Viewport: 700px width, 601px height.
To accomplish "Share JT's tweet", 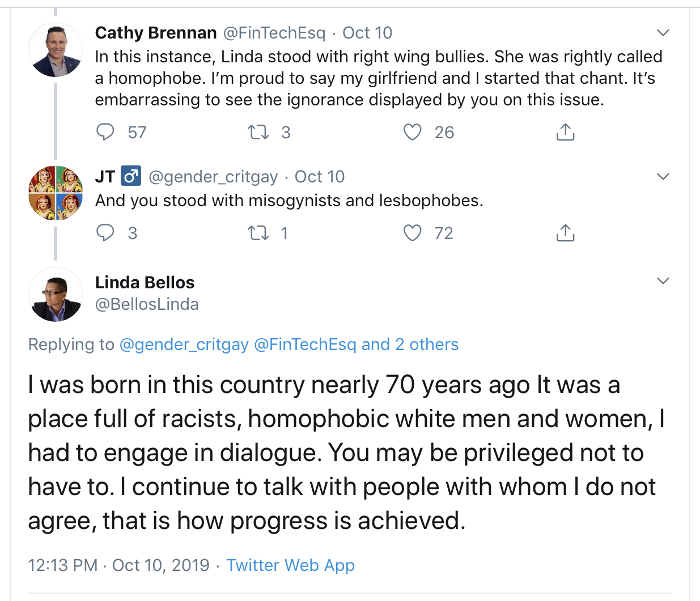I will (x=565, y=233).
